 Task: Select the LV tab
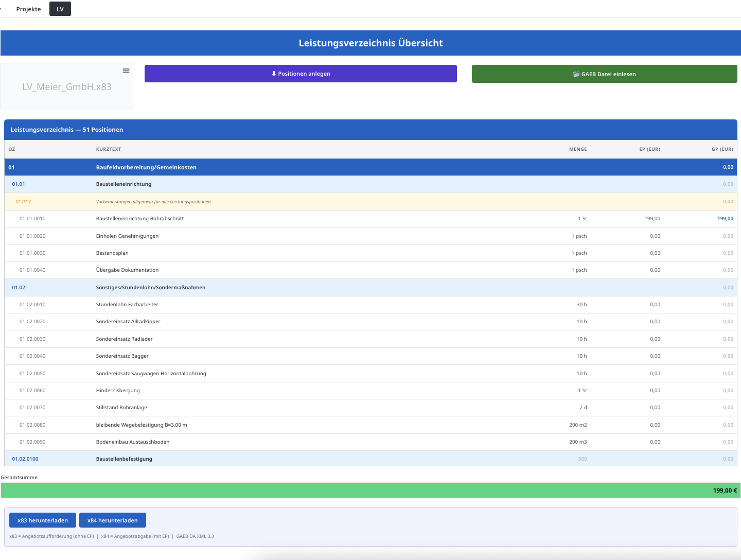coord(60,9)
